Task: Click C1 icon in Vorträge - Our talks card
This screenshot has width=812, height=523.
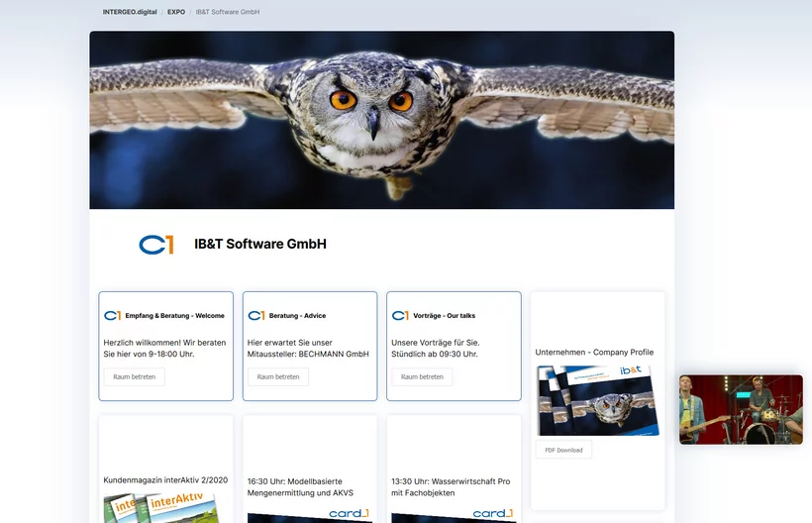Action: pos(400,315)
